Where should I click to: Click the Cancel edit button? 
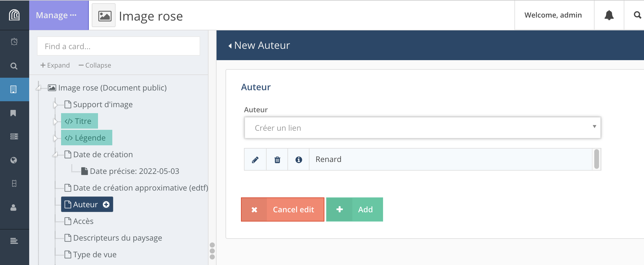point(282,210)
